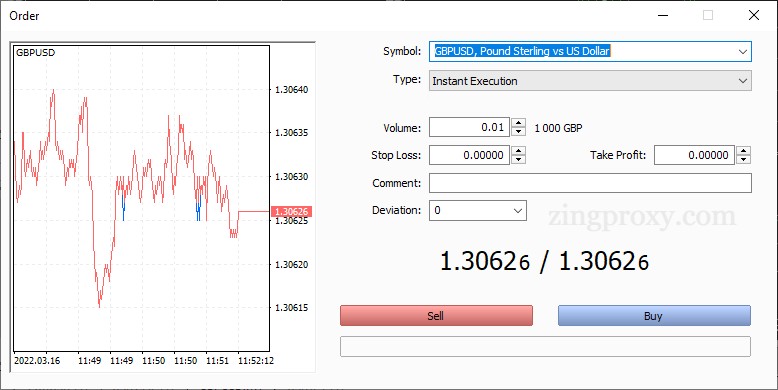The width and height of the screenshot is (778, 390).
Task: Click the red Sell button
Action: coord(436,316)
